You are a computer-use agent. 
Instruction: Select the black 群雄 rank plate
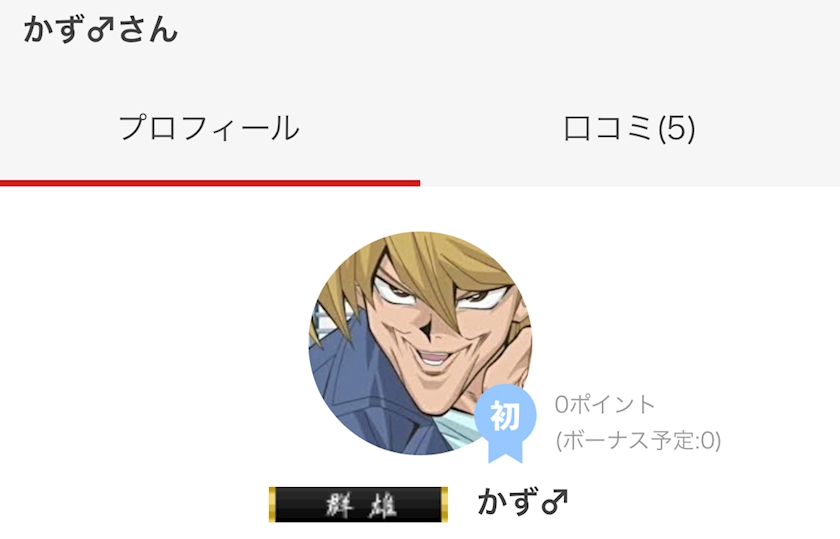[358, 504]
